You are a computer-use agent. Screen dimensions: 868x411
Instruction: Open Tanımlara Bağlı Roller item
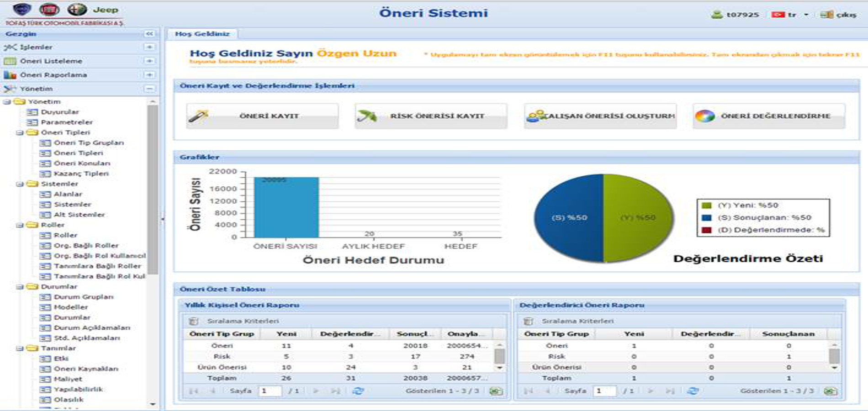(x=97, y=266)
